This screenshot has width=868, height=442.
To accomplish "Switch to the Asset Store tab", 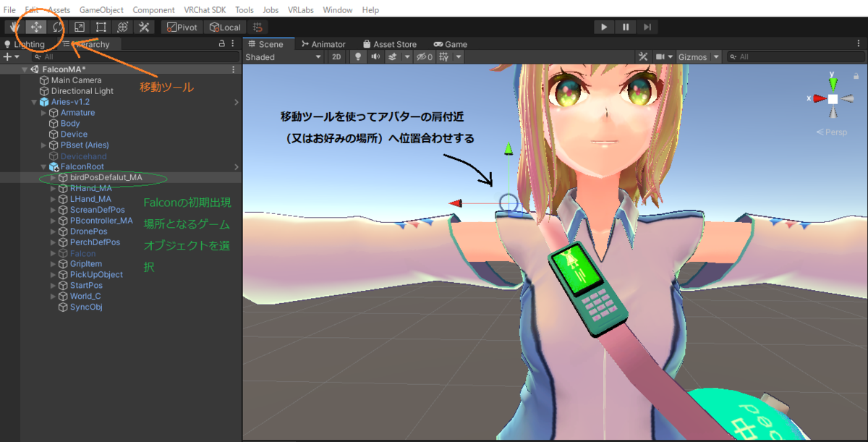I will pos(390,44).
